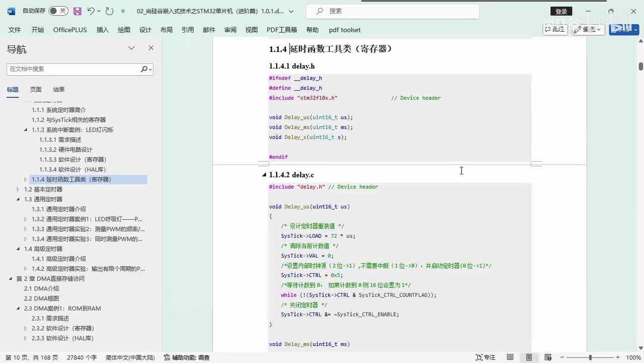Open the document title dropdown arrow
This screenshot has width=644, height=363.
pyautogui.click(x=291, y=11)
